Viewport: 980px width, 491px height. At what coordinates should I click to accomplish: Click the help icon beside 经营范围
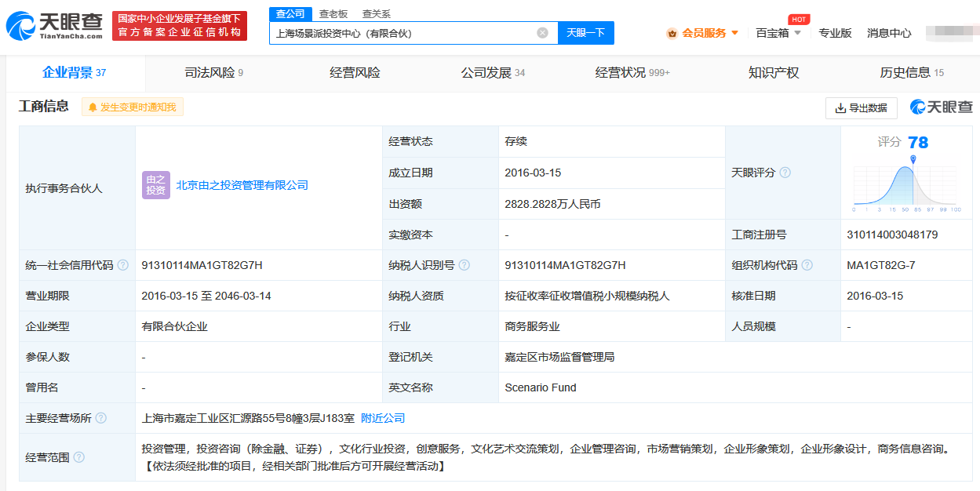[x=79, y=457]
